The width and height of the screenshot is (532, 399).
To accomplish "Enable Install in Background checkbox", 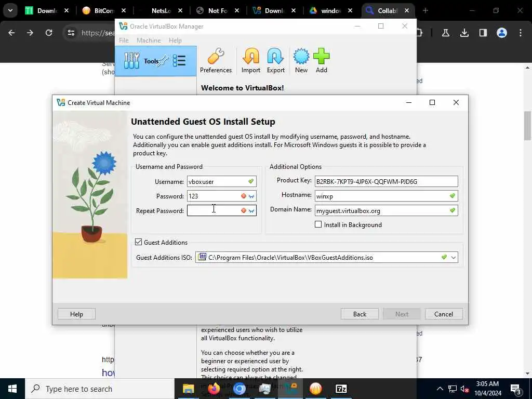I will pos(318,224).
